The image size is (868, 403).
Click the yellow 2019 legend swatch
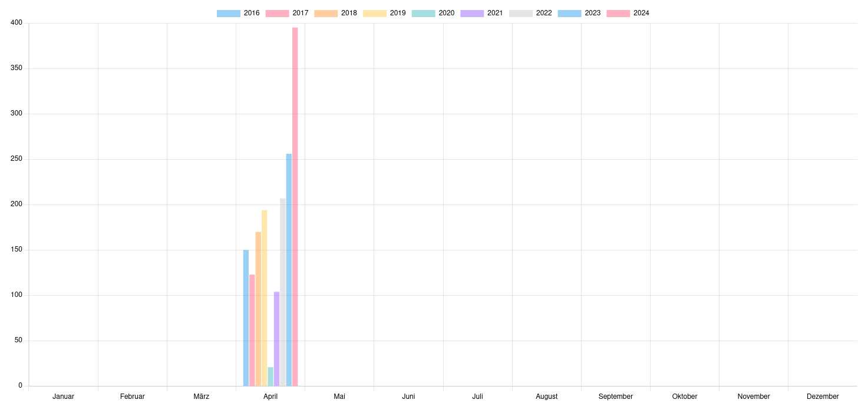point(375,13)
